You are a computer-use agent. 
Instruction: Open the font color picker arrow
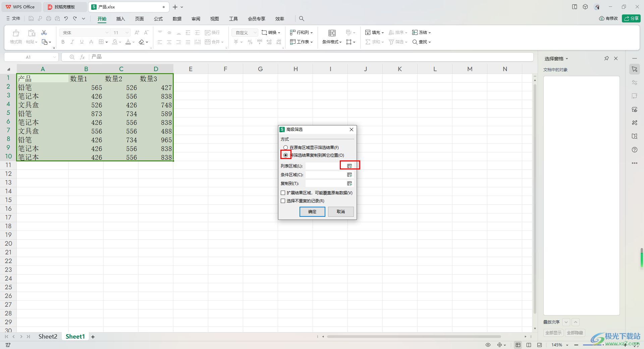(133, 42)
